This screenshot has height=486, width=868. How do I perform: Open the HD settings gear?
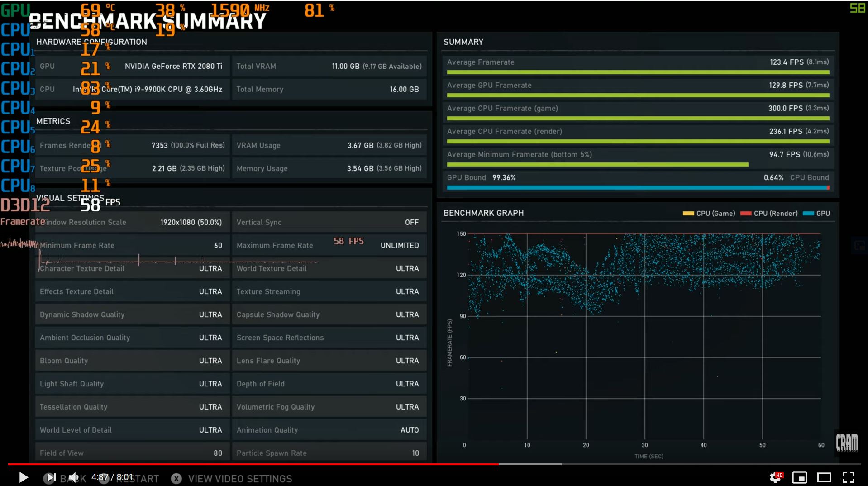tap(775, 477)
